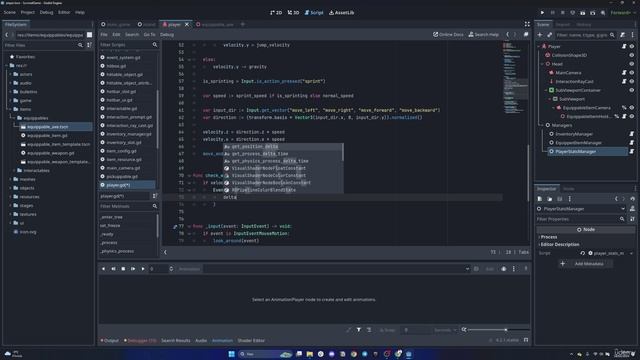Click Search Help in the script editor

(x=483, y=35)
